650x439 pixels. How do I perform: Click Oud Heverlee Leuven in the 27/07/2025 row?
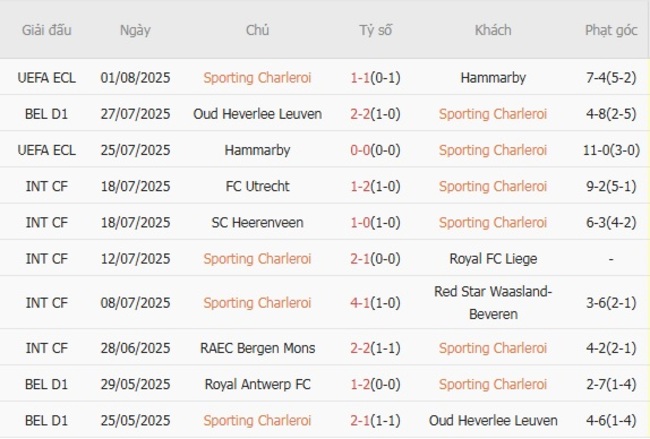point(257,114)
